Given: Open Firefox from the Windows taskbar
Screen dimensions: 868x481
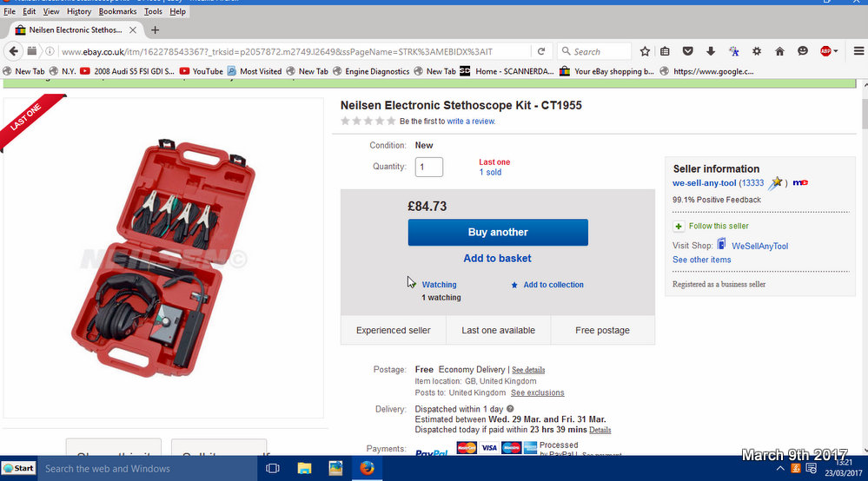Looking at the screenshot, I should [x=367, y=468].
